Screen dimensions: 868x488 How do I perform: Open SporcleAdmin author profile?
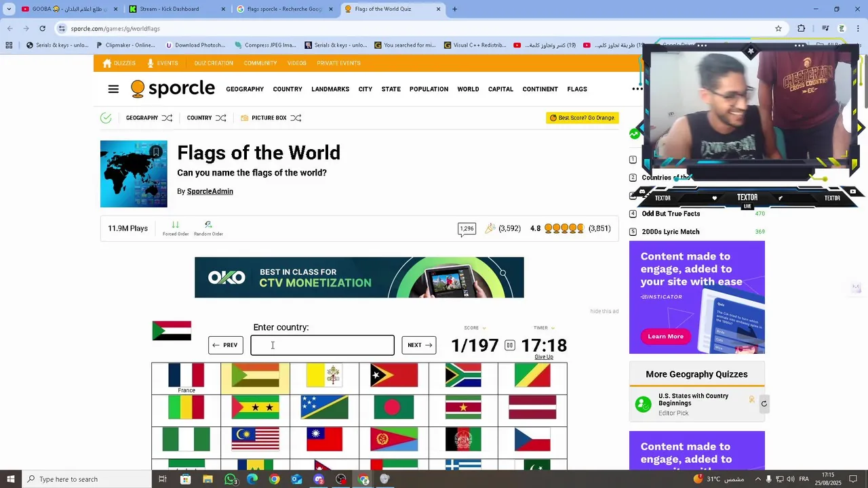(210, 191)
